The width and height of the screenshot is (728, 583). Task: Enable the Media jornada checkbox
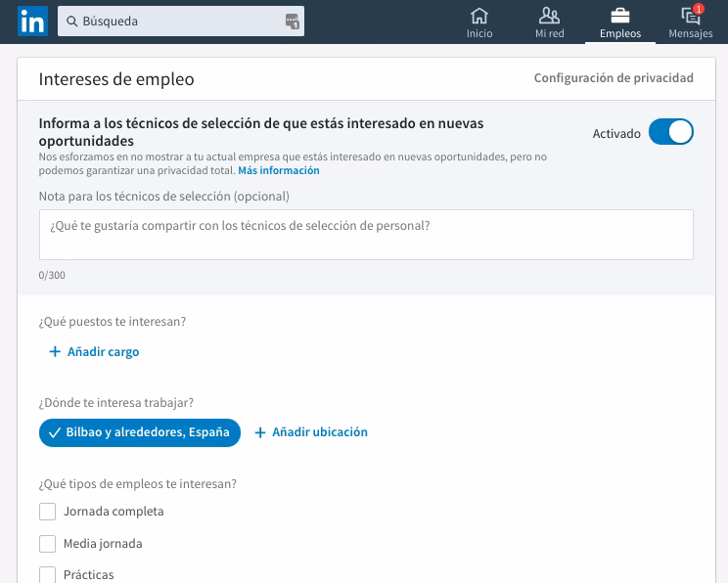pos(47,544)
